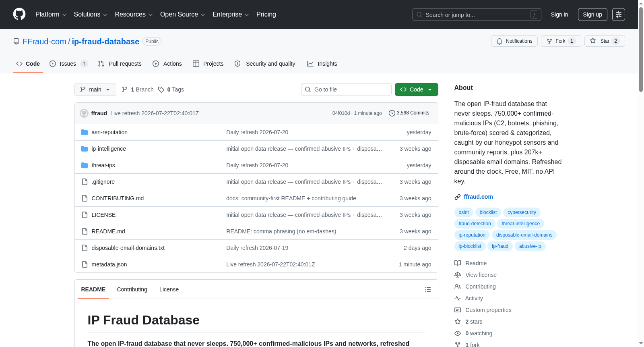Go to GitHub homepage via Octocat logo
Viewport: 644px width, 347px height.
[19, 15]
